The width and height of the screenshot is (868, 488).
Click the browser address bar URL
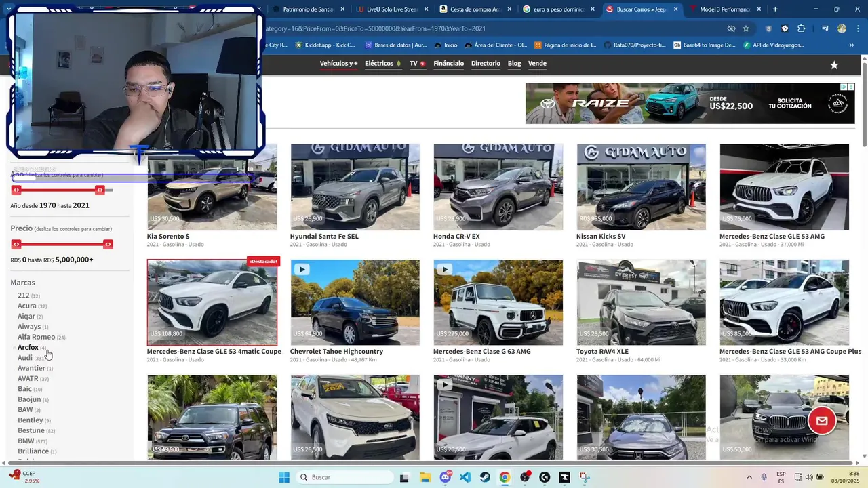pos(375,28)
